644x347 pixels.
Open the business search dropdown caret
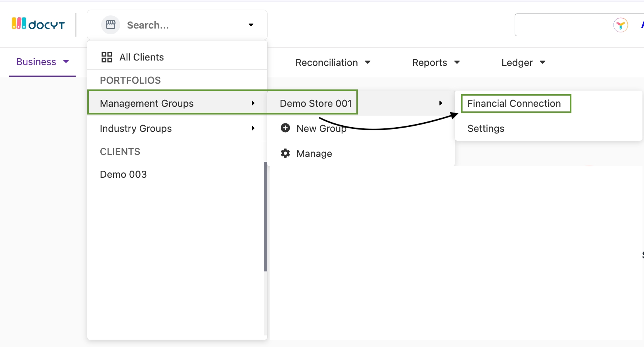[x=251, y=25]
